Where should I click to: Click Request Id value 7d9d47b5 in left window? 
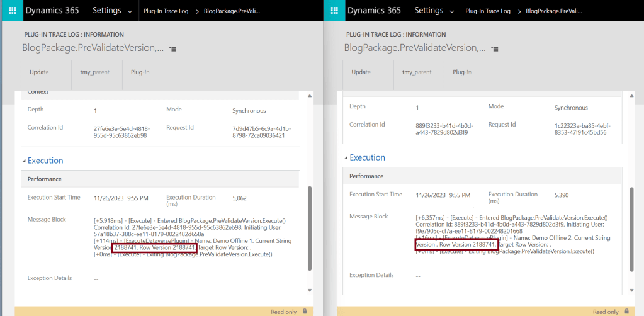(x=262, y=132)
